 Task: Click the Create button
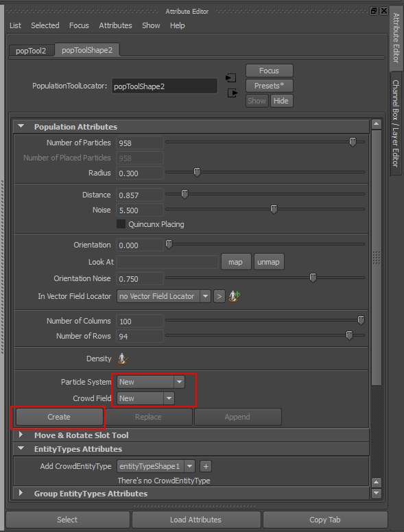tap(59, 417)
